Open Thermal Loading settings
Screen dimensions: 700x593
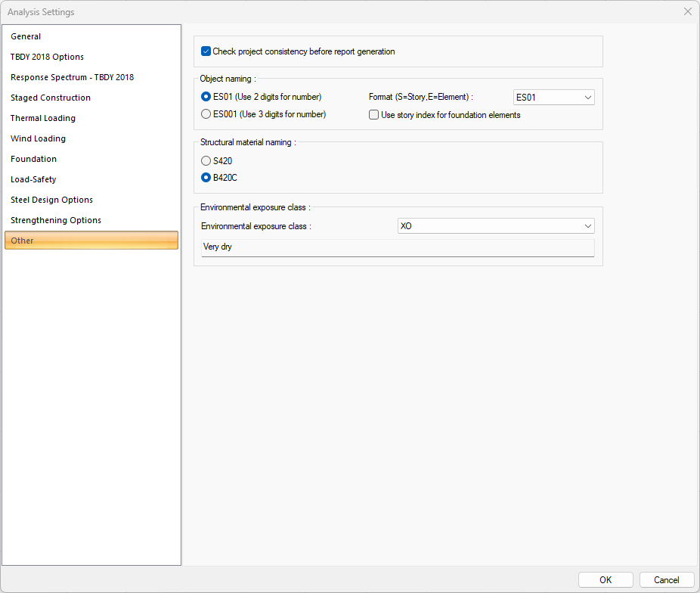click(43, 118)
